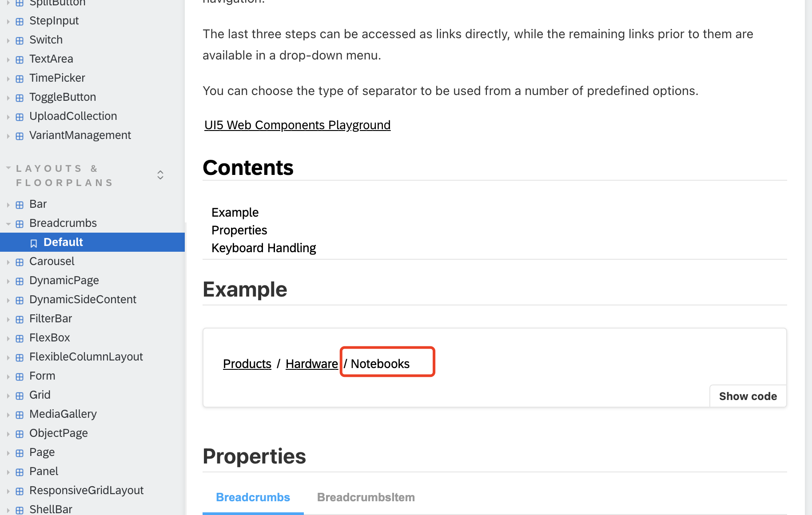
Task: Expand the TimePicker tree item
Action: (8, 79)
